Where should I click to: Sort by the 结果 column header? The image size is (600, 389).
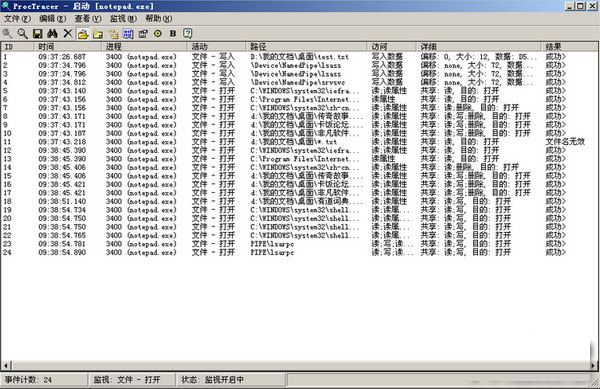click(570, 47)
